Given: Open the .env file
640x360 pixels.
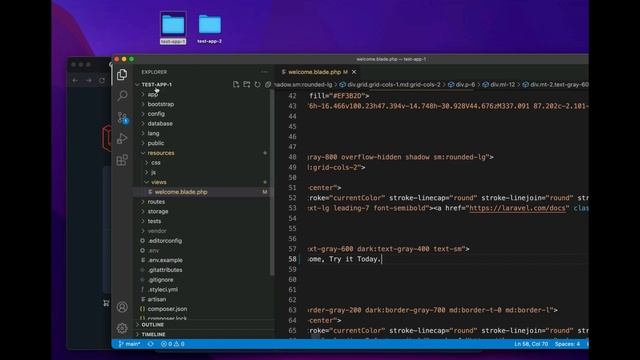Looking at the screenshot, I should tap(203, 251).
